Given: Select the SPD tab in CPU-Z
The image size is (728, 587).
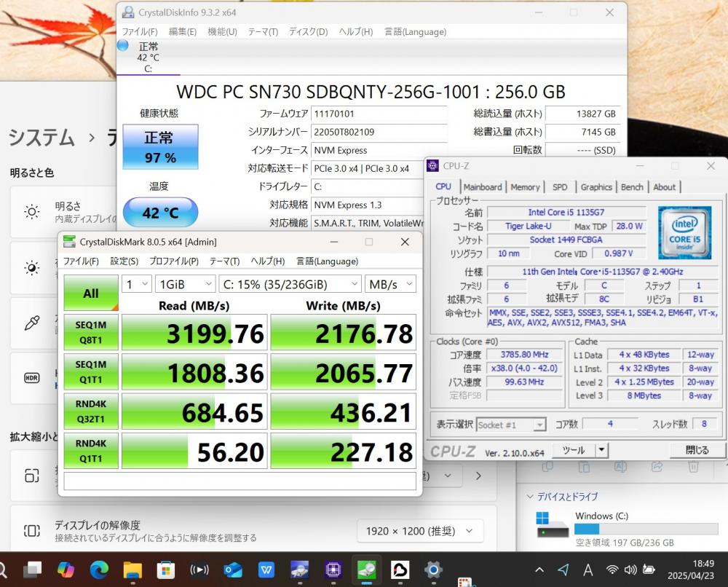Looking at the screenshot, I should click(x=560, y=187).
